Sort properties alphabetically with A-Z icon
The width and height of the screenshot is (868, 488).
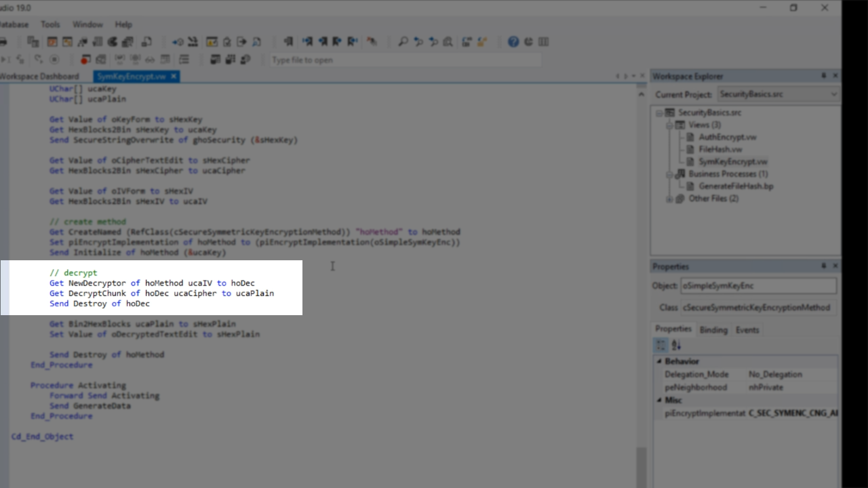tap(676, 346)
